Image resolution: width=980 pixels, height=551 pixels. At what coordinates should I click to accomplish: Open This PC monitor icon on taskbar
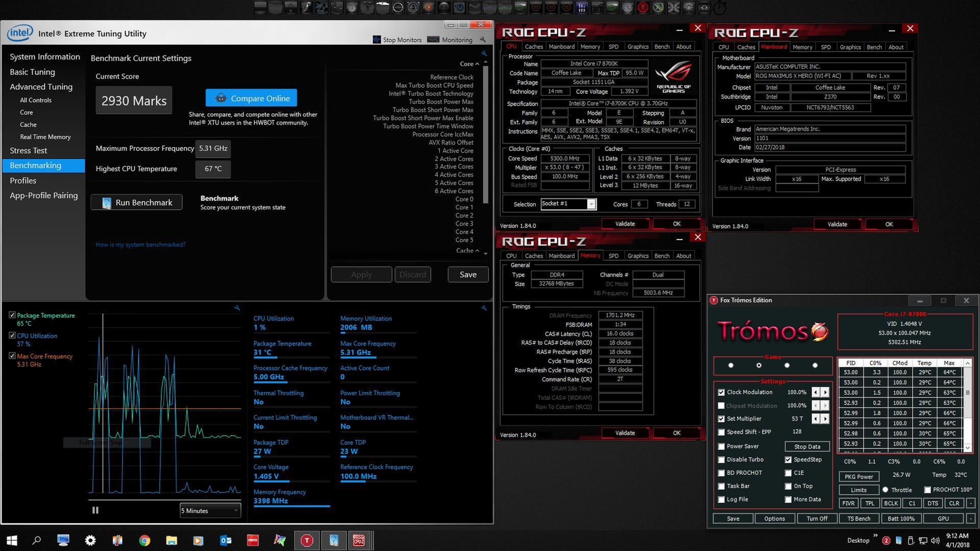click(x=63, y=540)
